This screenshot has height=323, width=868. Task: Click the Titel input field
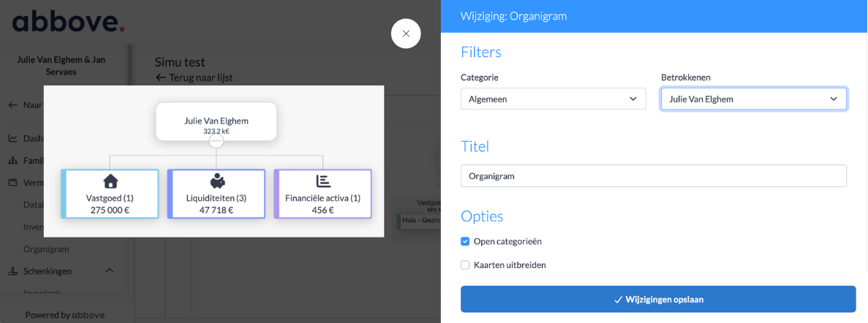coord(653,176)
